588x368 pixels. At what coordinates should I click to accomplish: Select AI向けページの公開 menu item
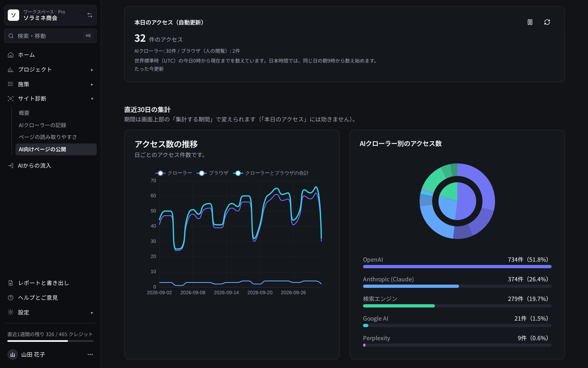pyautogui.click(x=56, y=149)
